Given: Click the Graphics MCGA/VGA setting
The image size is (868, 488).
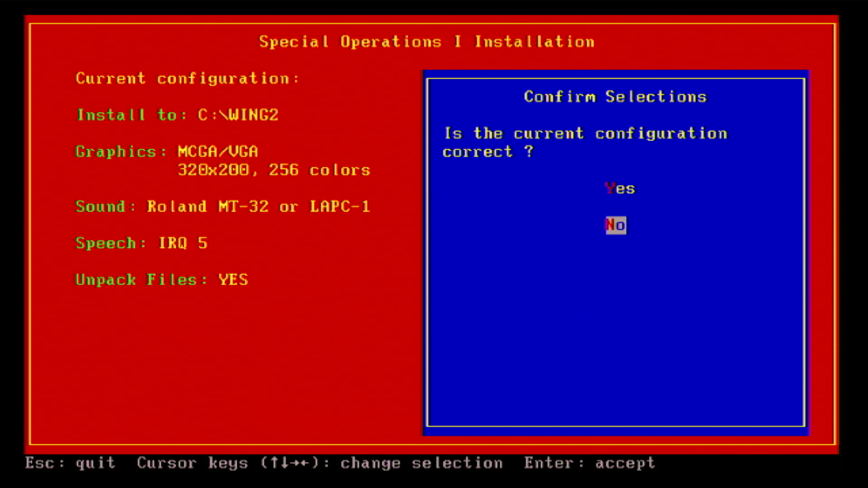Looking at the screenshot, I should (167, 152).
